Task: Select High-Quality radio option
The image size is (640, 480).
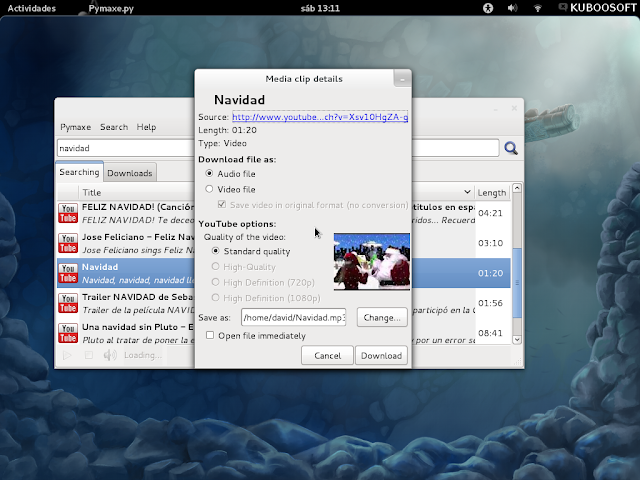Action: coord(216,267)
